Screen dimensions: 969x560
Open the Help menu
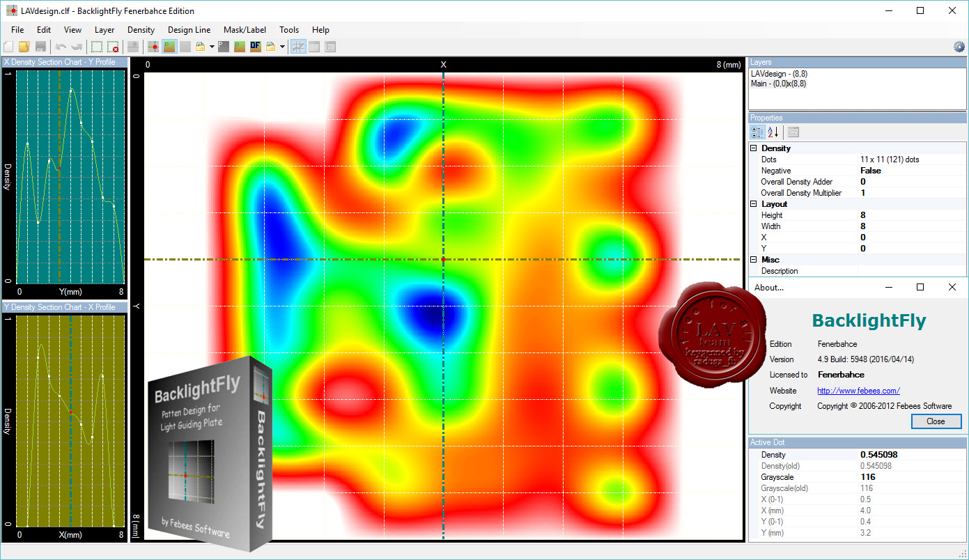[x=320, y=30]
